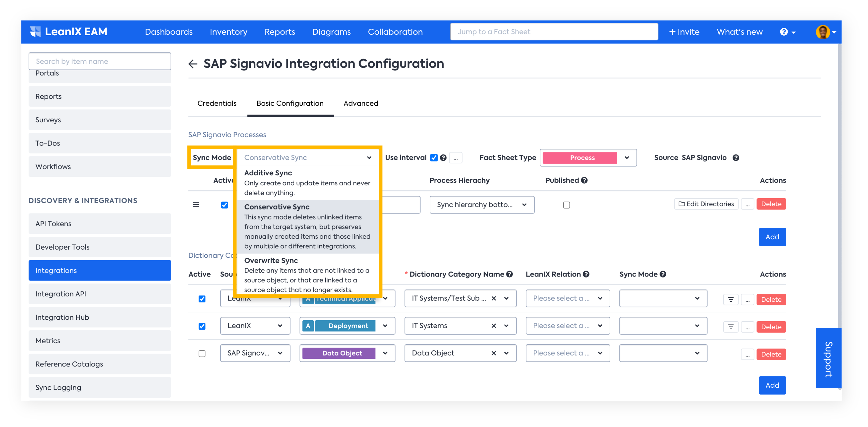Show help tooltip for Published column
The height and width of the screenshot is (427, 868).
pyautogui.click(x=584, y=180)
